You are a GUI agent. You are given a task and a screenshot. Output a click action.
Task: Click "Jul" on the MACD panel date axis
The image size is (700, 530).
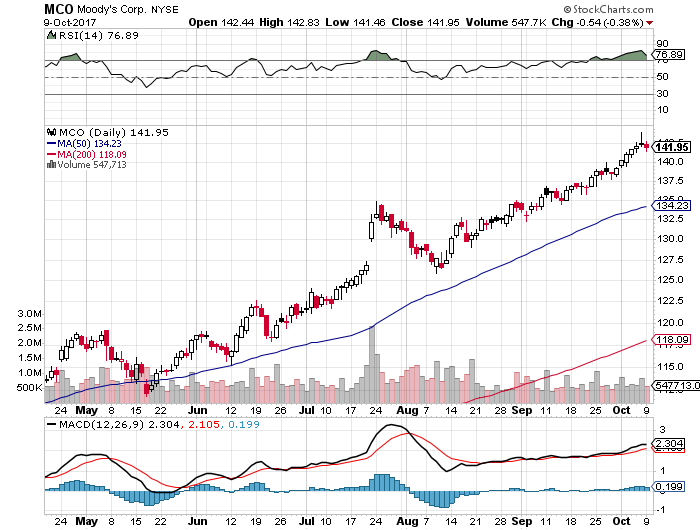[307, 522]
